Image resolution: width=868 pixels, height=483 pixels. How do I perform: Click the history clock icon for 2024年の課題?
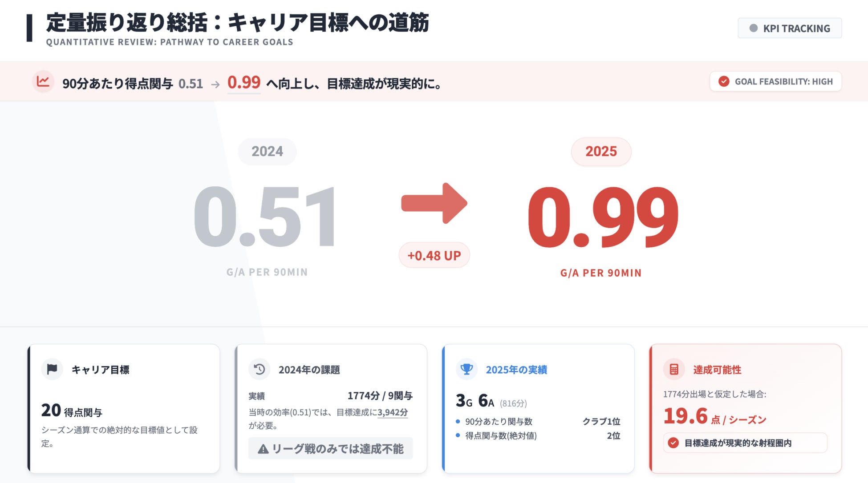260,369
